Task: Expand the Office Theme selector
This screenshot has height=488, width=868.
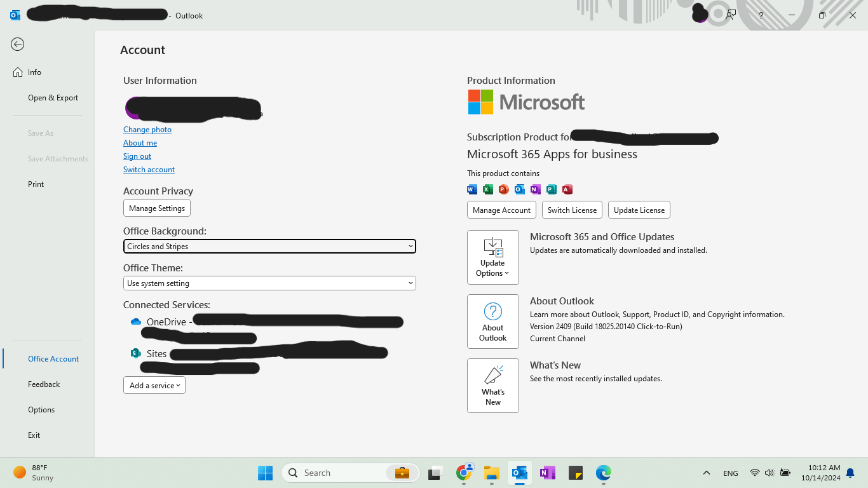Action: 269,283
